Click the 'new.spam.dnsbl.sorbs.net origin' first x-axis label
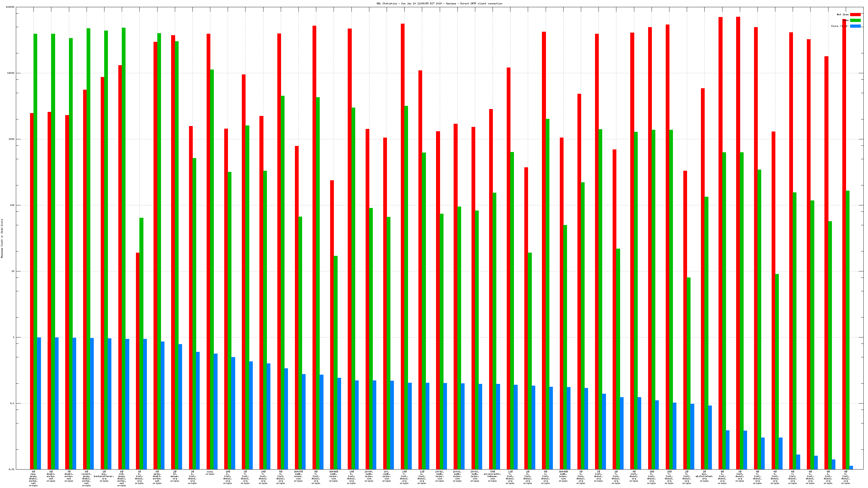This screenshot has width=868, height=488. coord(33,478)
